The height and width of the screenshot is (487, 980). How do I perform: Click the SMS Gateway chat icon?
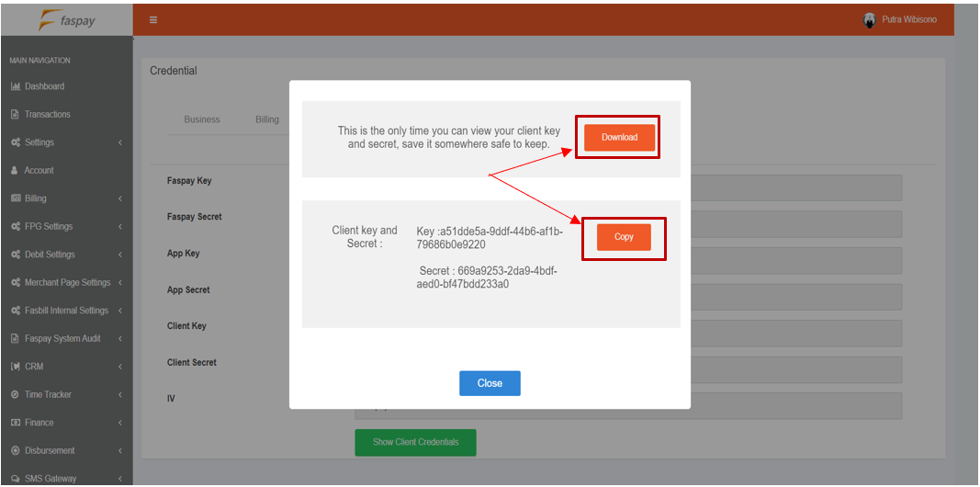point(16,479)
